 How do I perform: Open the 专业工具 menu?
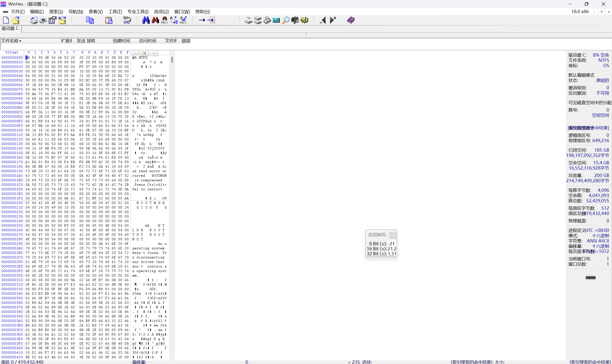click(x=138, y=11)
